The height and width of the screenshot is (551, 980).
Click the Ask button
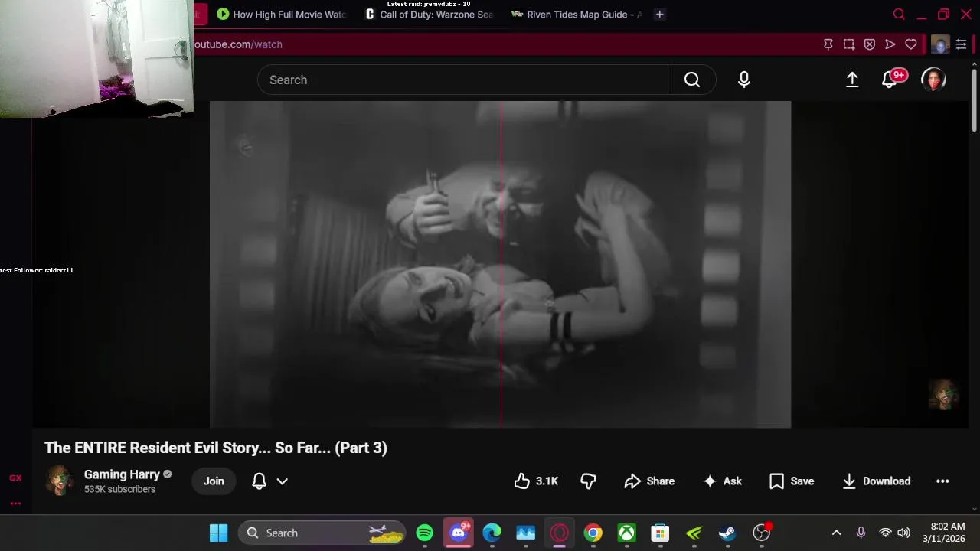click(723, 481)
